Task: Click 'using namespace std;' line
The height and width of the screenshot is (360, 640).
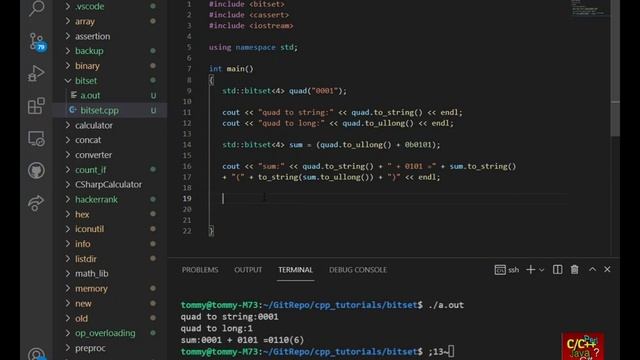Action: 253,47
